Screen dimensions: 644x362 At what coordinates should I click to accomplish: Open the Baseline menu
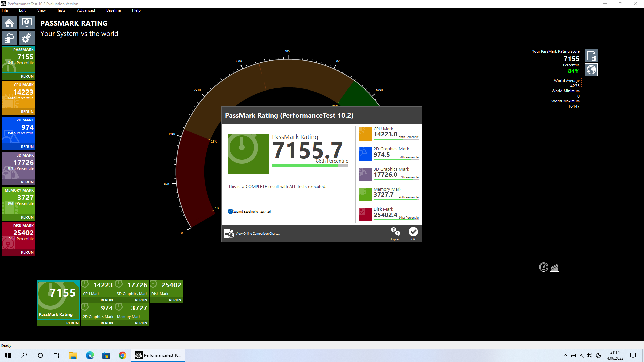pyautogui.click(x=113, y=10)
